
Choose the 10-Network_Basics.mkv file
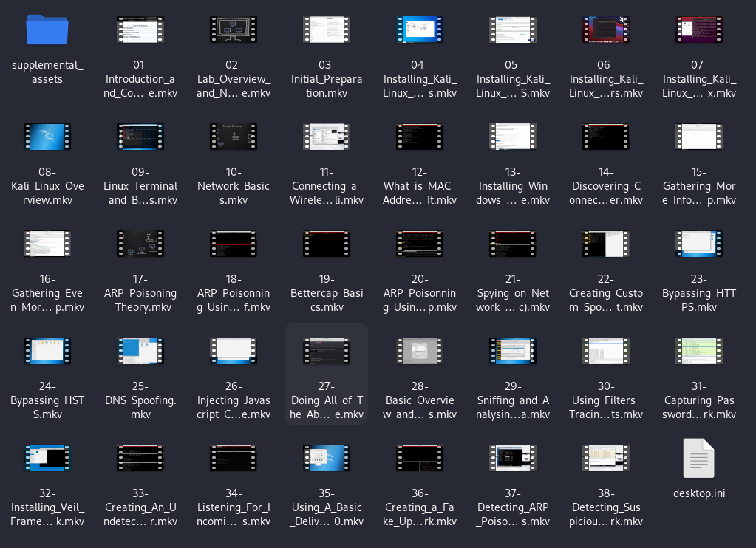(x=234, y=137)
